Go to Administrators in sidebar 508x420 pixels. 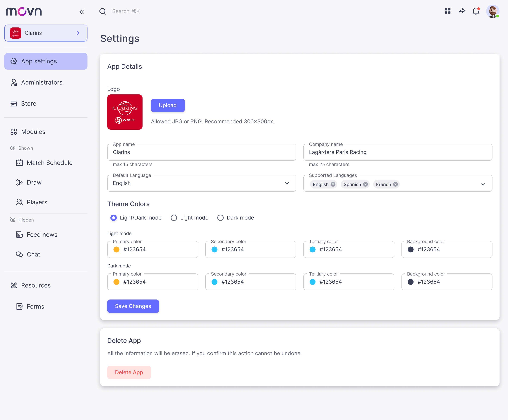tap(42, 82)
